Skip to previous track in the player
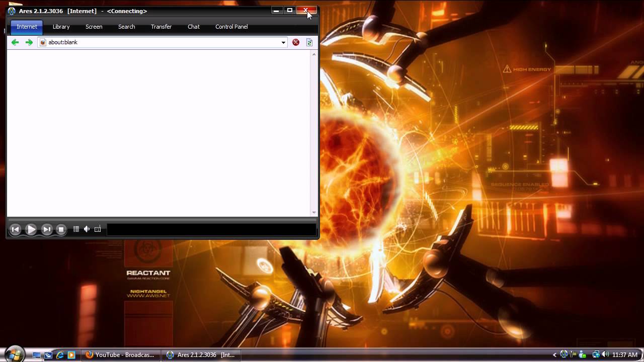This screenshot has width=644, height=362. 15,229
